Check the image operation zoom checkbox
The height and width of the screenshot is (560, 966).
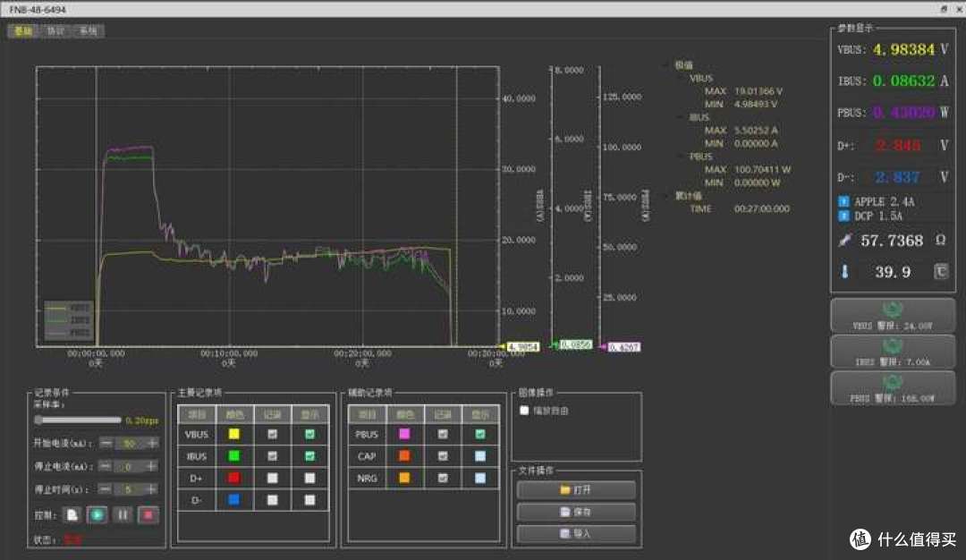(524, 411)
